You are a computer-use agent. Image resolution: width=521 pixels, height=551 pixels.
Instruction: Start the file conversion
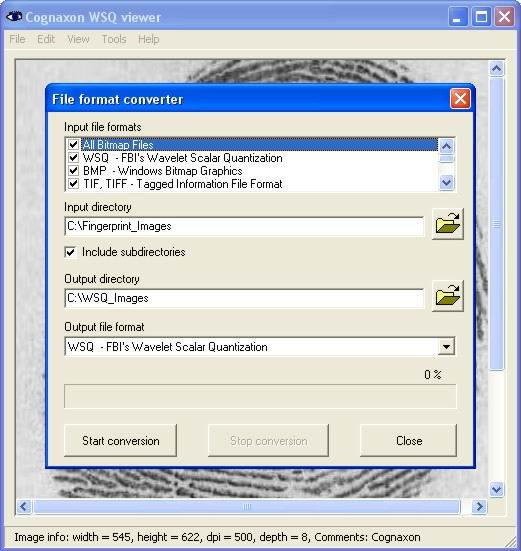click(121, 441)
